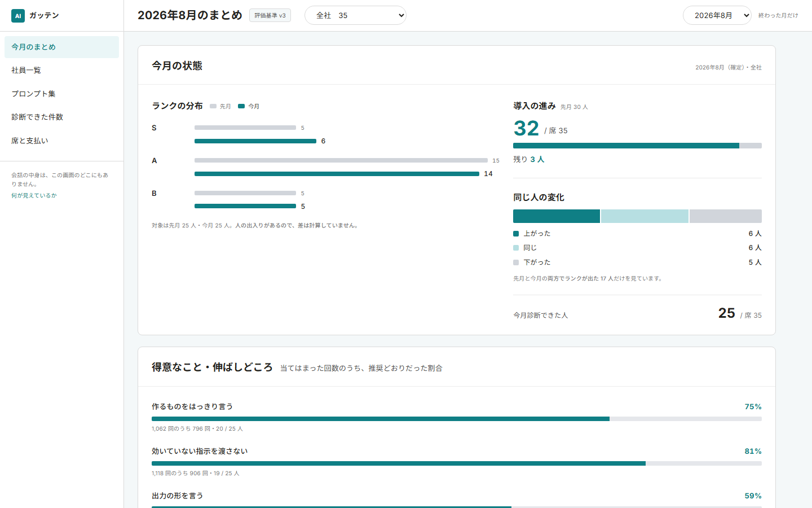Click the 今月 teal legend swatch
812x508 pixels.
pyautogui.click(x=241, y=106)
